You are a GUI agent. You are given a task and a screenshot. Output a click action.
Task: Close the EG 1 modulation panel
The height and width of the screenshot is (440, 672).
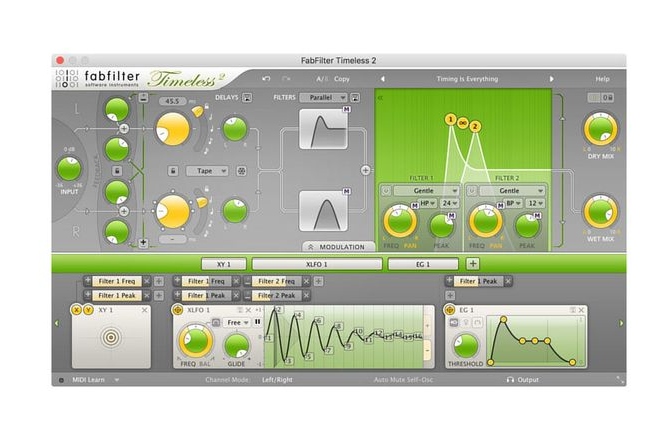pos(581,310)
